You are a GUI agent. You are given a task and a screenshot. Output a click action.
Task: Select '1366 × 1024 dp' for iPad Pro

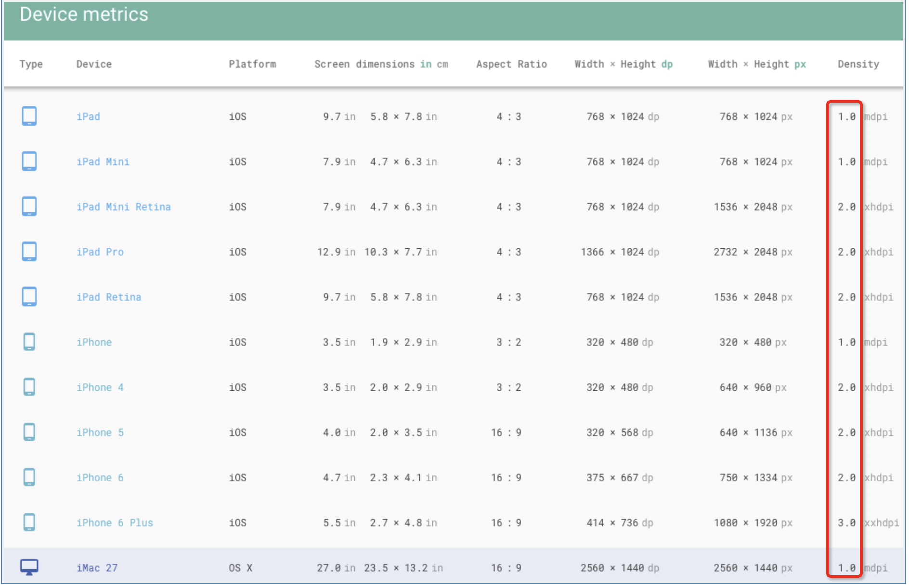point(620,252)
